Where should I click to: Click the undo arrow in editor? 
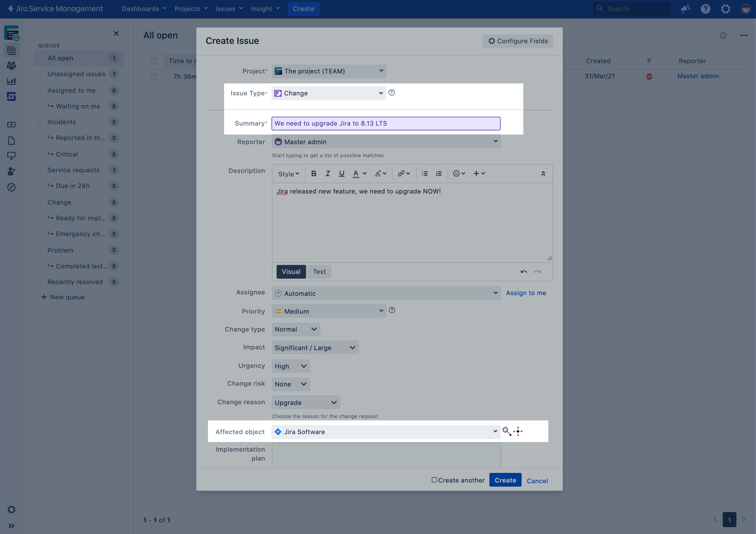point(524,272)
